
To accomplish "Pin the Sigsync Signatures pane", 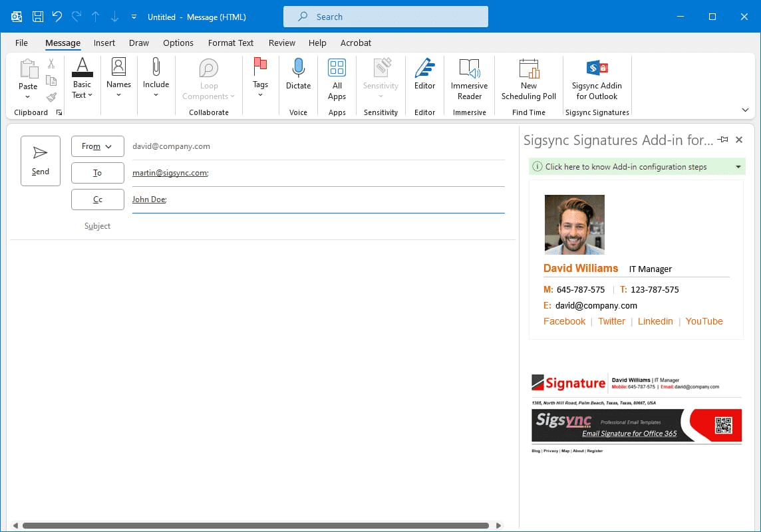I will coord(723,140).
